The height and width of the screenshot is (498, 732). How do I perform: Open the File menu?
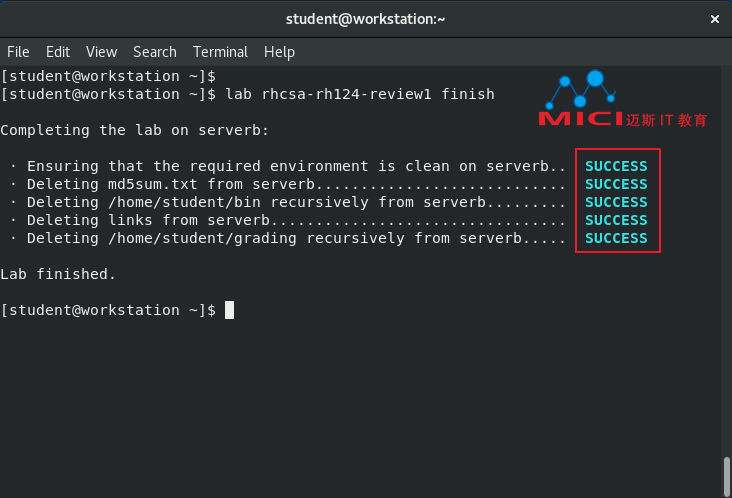(18, 52)
